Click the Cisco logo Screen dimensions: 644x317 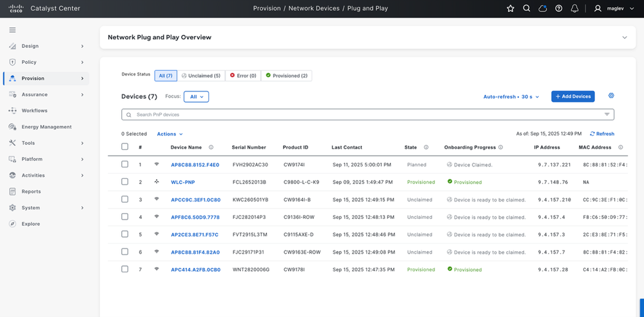[x=16, y=8]
